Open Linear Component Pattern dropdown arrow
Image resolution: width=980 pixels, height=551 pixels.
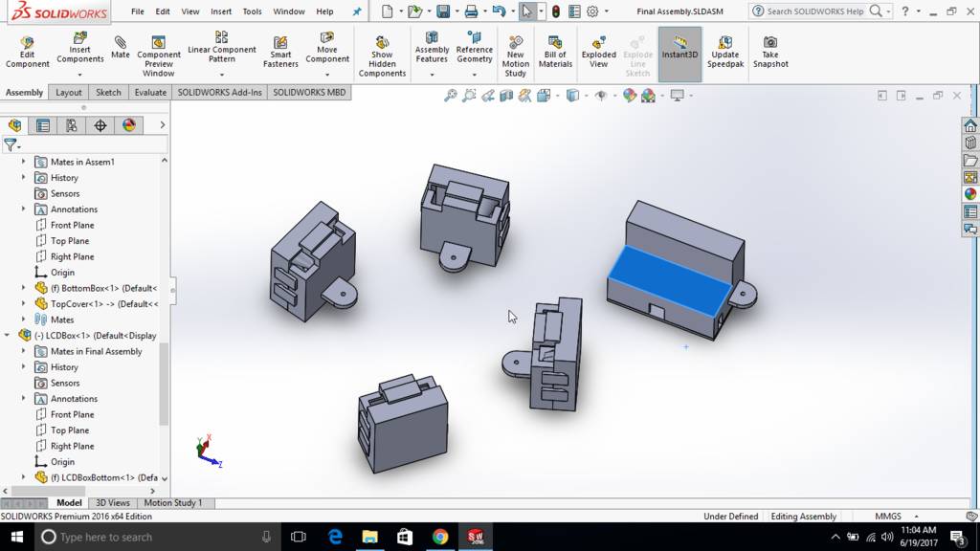tap(222, 75)
